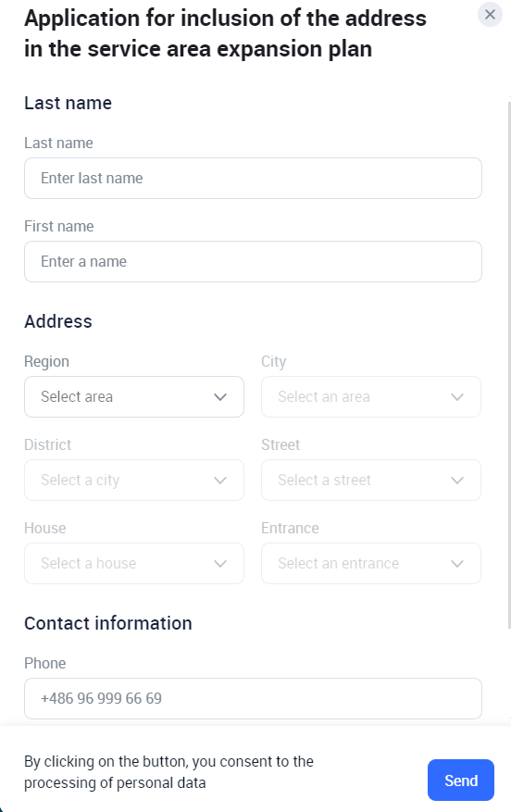Open the Street dropdown
The image size is (511, 812).
371,480
